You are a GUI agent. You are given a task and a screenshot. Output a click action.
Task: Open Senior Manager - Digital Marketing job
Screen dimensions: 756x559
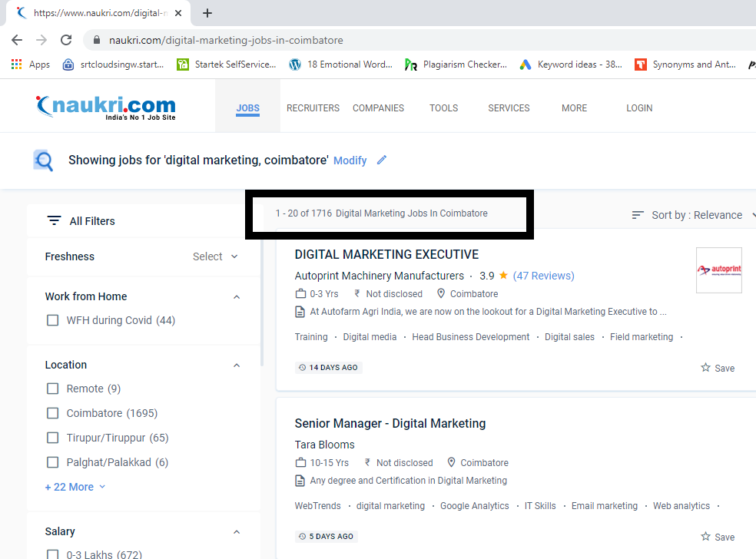390,423
